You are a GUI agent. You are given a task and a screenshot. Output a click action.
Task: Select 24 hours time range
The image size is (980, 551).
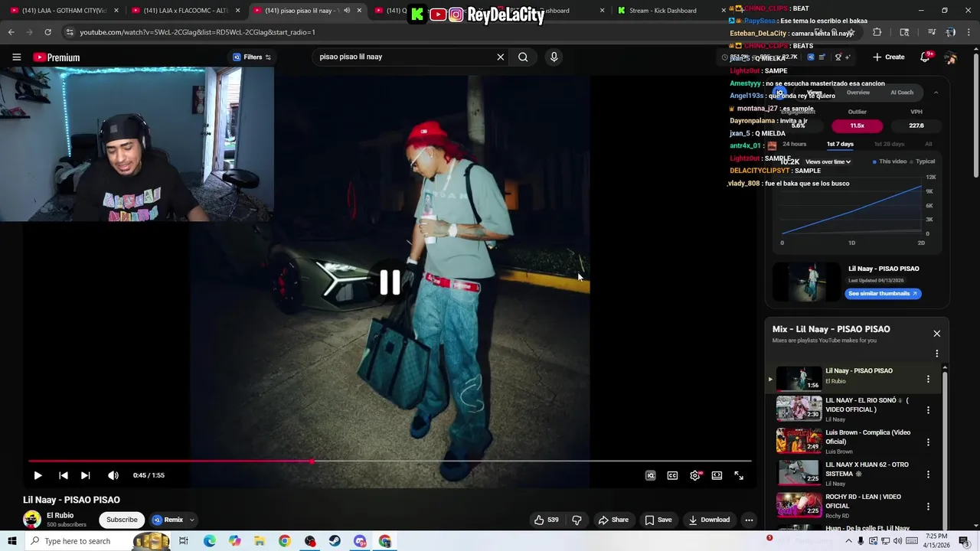(794, 144)
